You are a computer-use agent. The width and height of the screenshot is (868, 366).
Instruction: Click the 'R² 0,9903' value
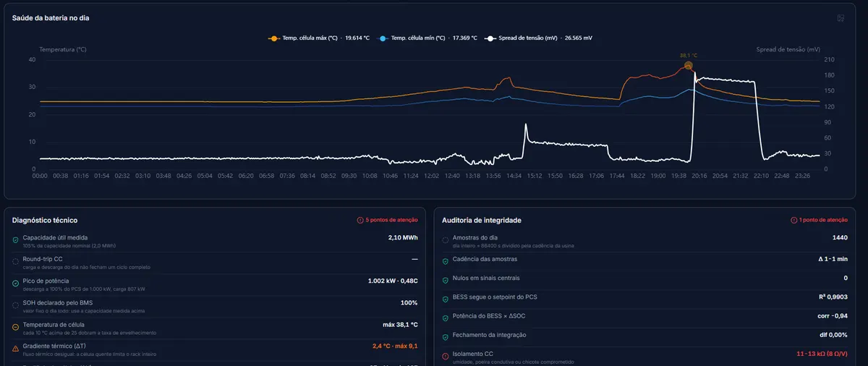(x=832, y=297)
